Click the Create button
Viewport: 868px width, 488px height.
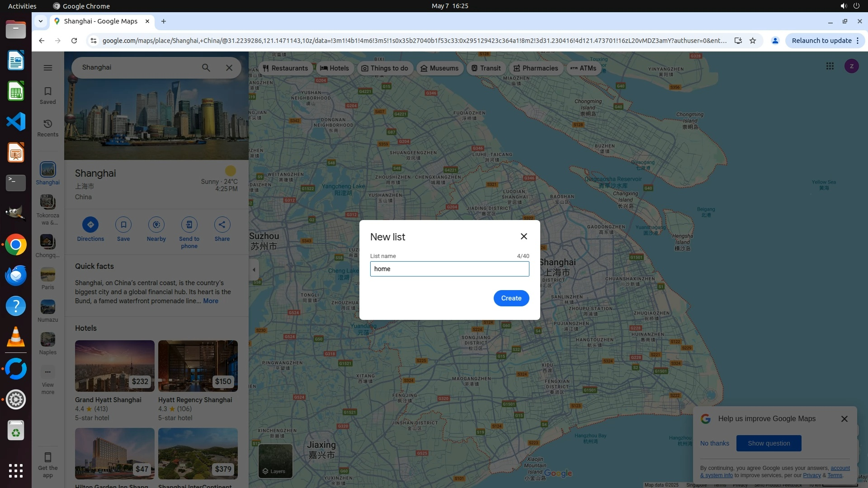pyautogui.click(x=511, y=298)
